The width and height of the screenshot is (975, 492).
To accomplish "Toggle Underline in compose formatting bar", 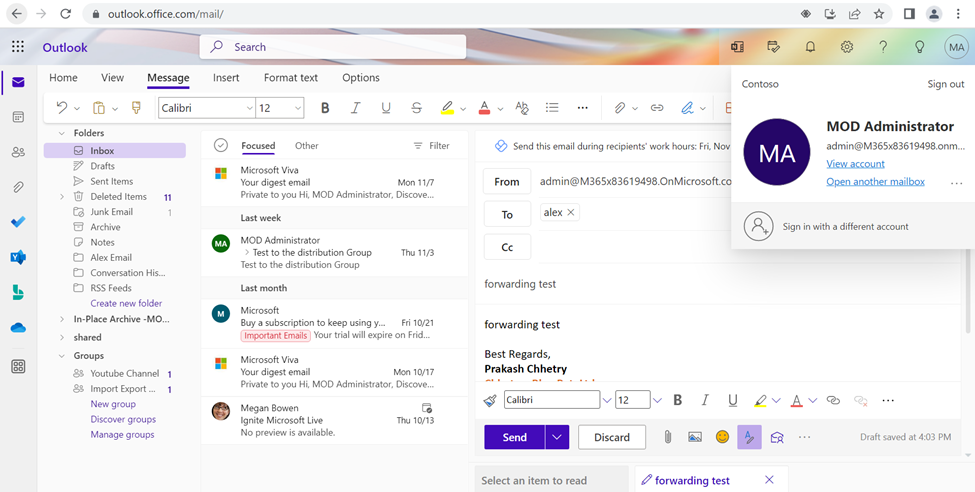I will click(x=732, y=400).
